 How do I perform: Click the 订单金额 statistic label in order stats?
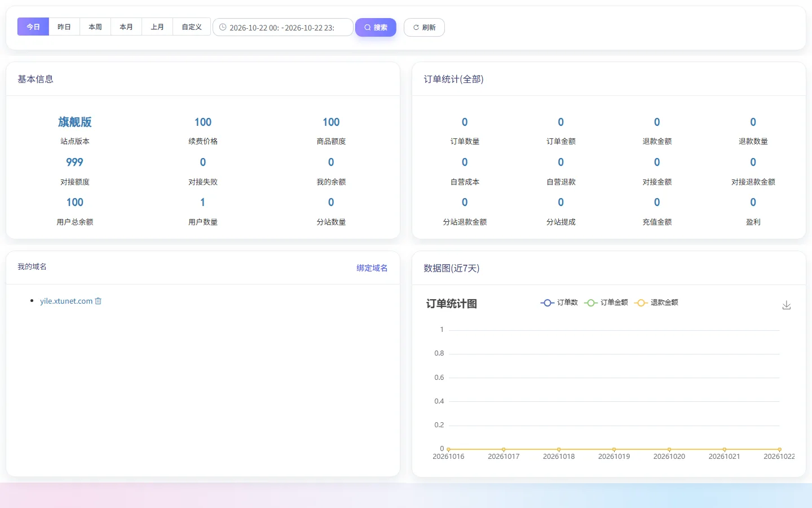[x=561, y=141]
